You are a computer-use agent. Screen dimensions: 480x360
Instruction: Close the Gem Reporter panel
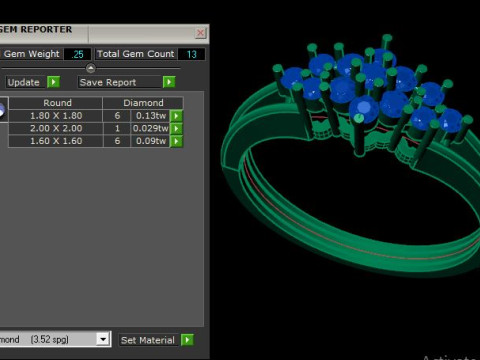[x=200, y=33]
